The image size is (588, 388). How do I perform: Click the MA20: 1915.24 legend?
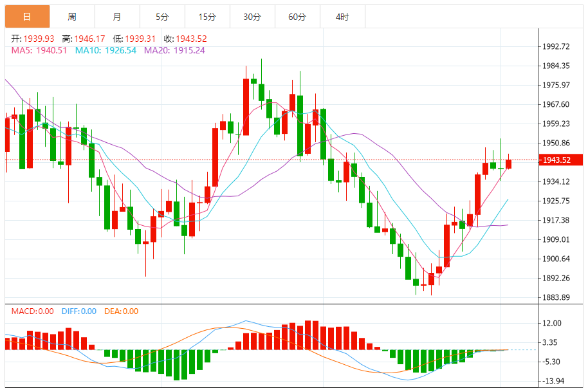click(x=175, y=50)
